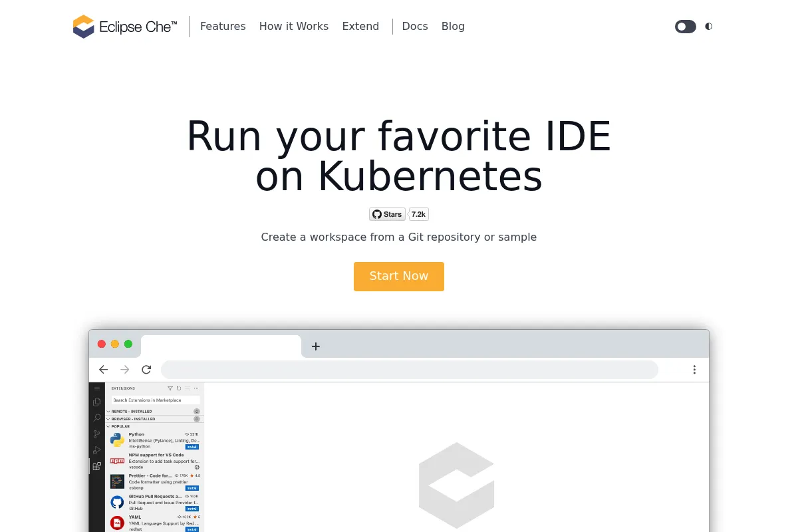Open the Search view icon

97,418
